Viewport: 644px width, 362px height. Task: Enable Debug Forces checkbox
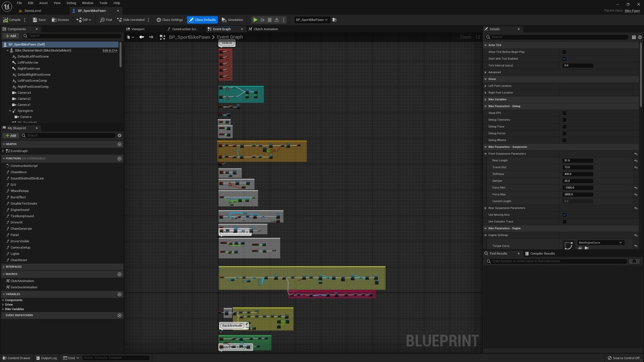(x=564, y=133)
